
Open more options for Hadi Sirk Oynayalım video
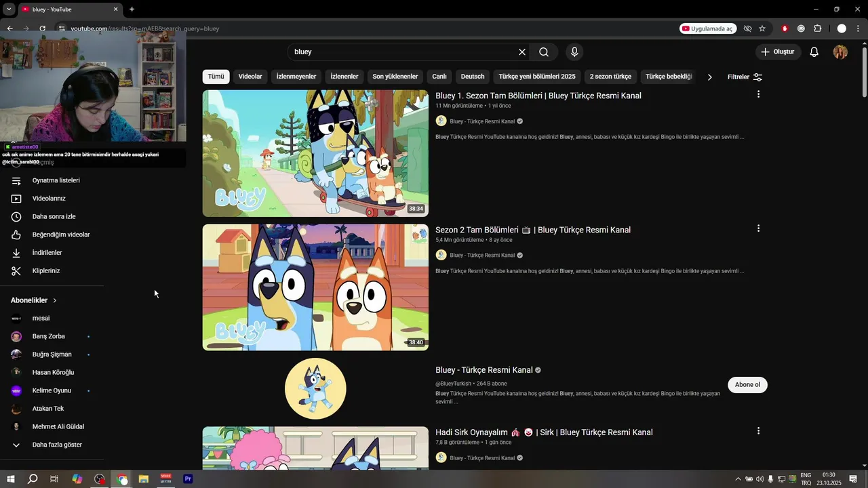pyautogui.click(x=758, y=431)
